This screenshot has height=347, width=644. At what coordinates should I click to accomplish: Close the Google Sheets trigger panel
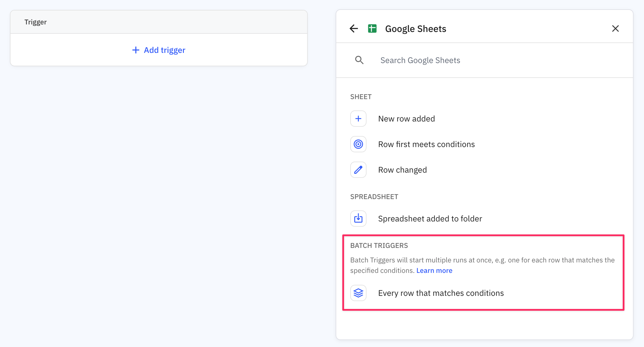pyautogui.click(x=615, y=28)
